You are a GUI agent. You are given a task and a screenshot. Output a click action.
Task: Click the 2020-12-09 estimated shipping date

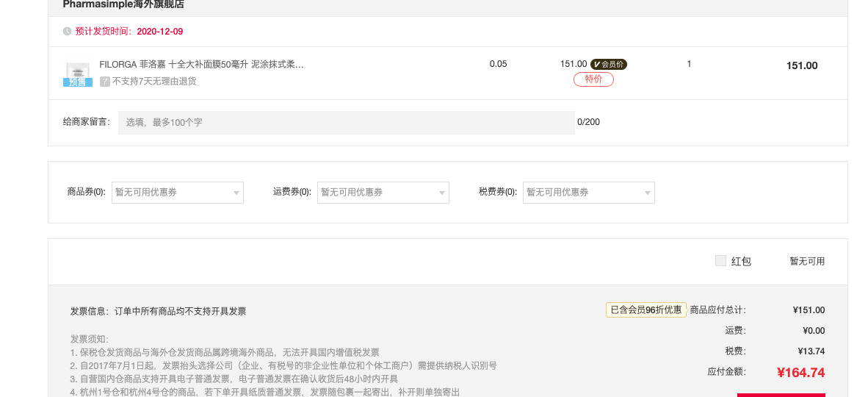coord(160,32)
